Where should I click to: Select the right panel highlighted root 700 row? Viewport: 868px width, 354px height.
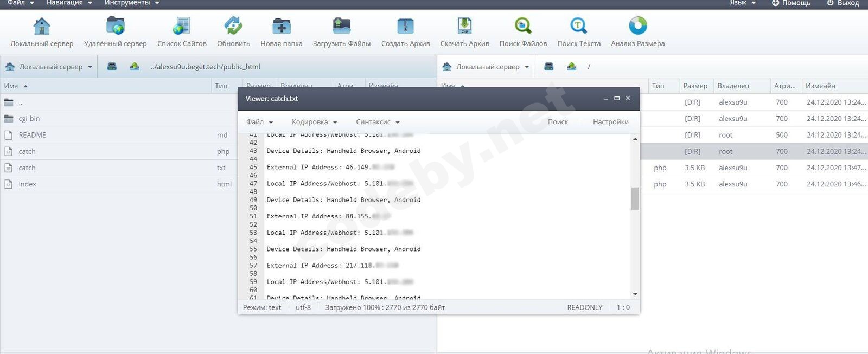(754, 151)
